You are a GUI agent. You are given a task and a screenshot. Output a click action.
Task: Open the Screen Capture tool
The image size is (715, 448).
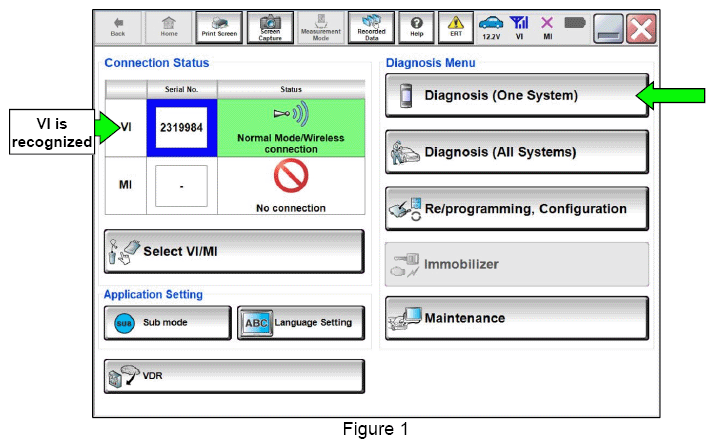[x=270, y=28]
